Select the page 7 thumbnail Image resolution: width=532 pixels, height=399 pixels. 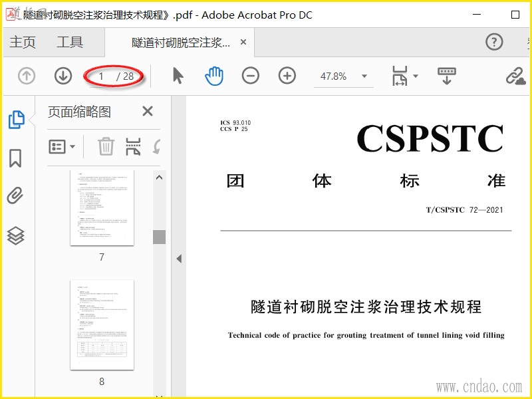tap(102, 207)
